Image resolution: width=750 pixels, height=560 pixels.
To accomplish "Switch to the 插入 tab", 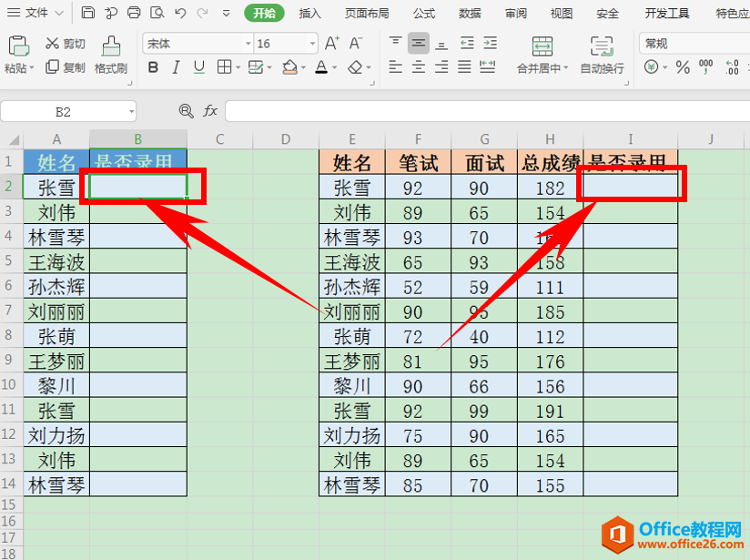I will (x=310, y=14).
